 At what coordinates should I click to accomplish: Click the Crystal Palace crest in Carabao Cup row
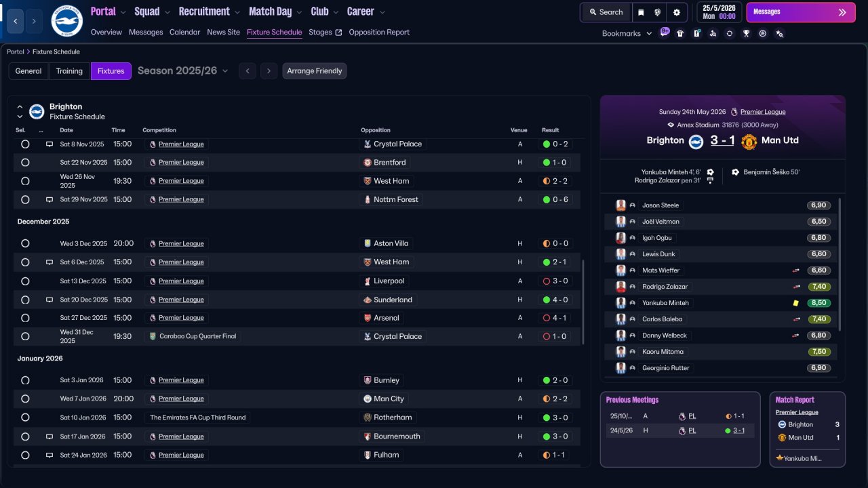point(368,336)
